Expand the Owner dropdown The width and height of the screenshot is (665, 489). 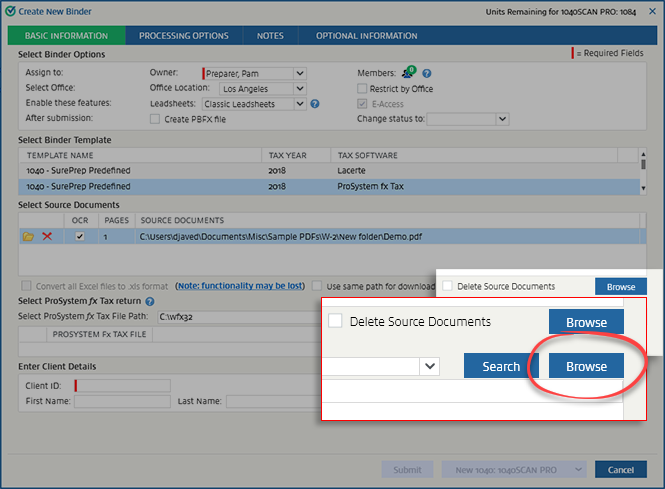[300, 73]
